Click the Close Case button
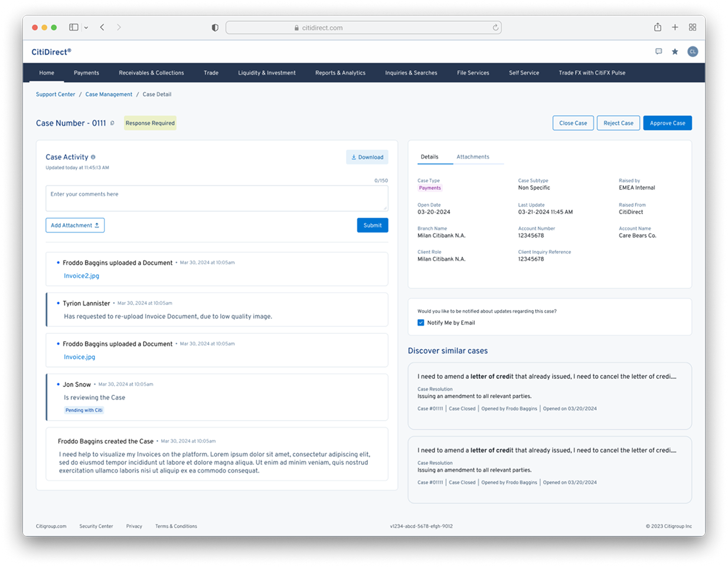Image resolution: width=728 pixels, height=567 pixels. tap(573, 123)
